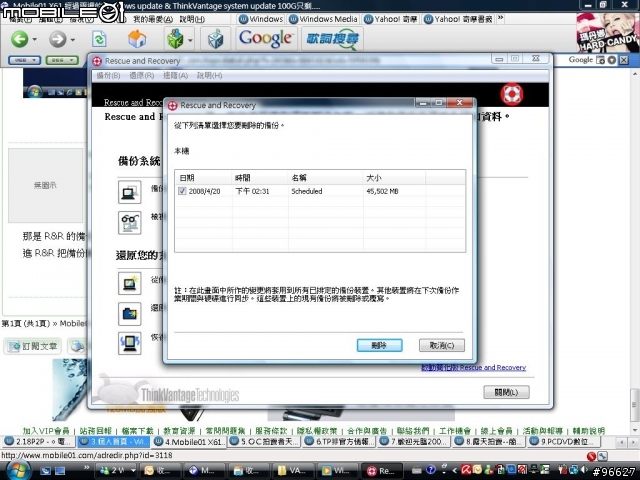Open the 歌詞搜尋 lyrics search button

(x=333, y=39)
